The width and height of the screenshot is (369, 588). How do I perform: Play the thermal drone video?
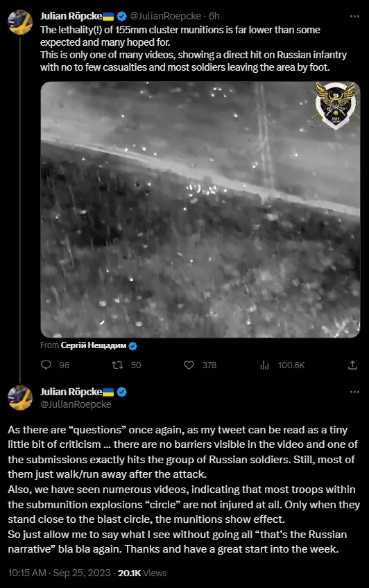click(200, 209)
